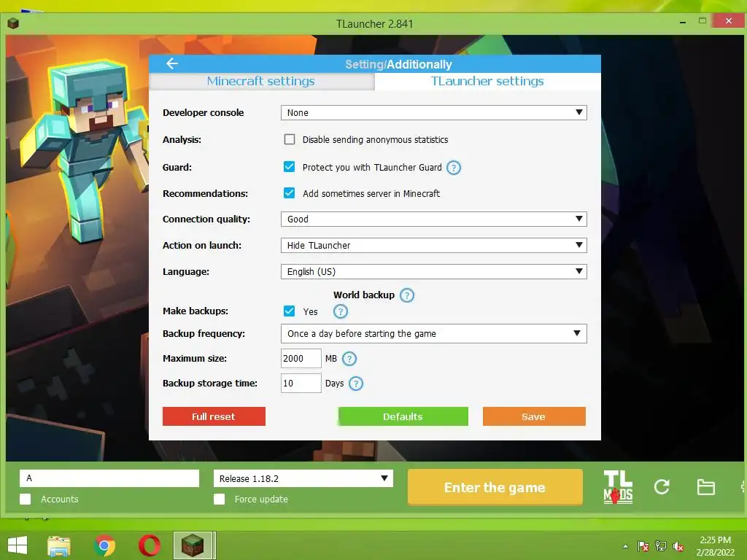Screen dimensions: 747x560
Task: Click the red Full reset button
Action: (x=214, y=416)
